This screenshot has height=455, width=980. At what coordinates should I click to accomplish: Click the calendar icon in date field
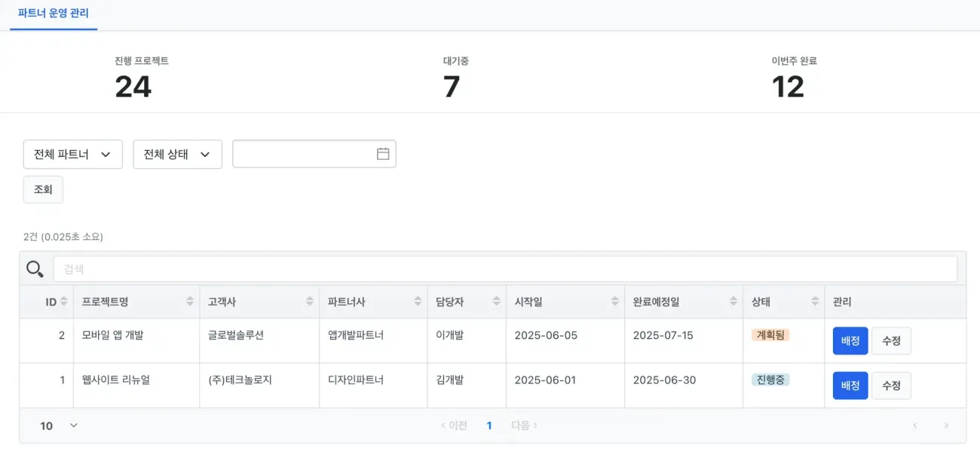click(x=383, y=154)
